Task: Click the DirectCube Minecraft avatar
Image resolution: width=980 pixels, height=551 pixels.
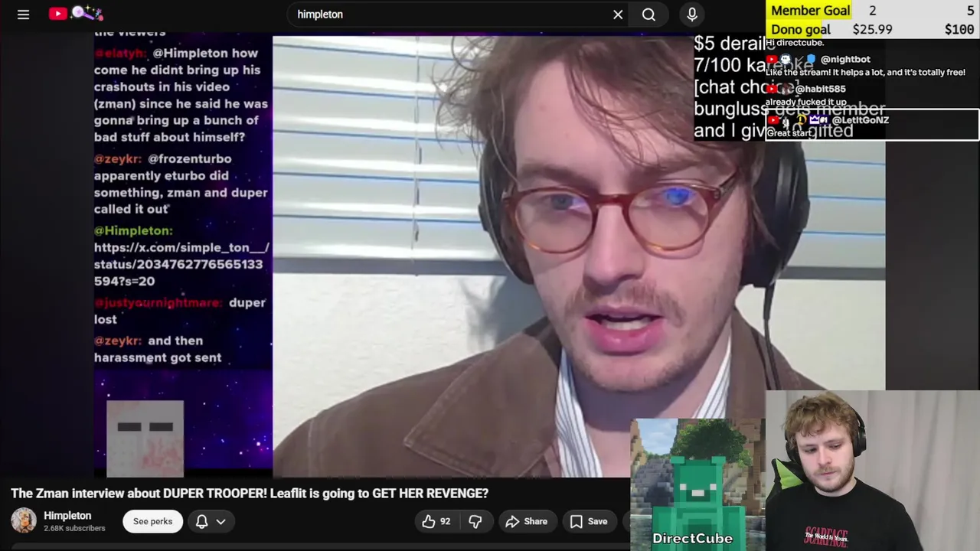Action: pos(697,484)
